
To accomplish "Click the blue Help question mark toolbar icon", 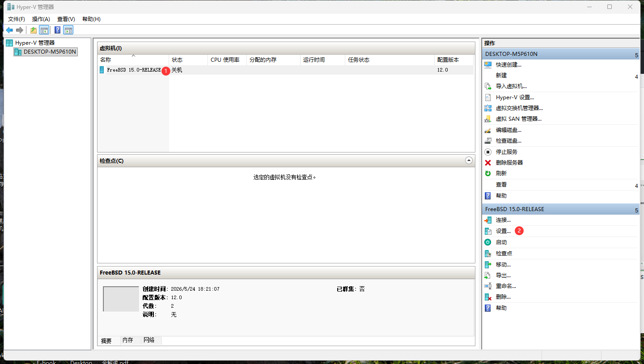I will pos(57,30).
